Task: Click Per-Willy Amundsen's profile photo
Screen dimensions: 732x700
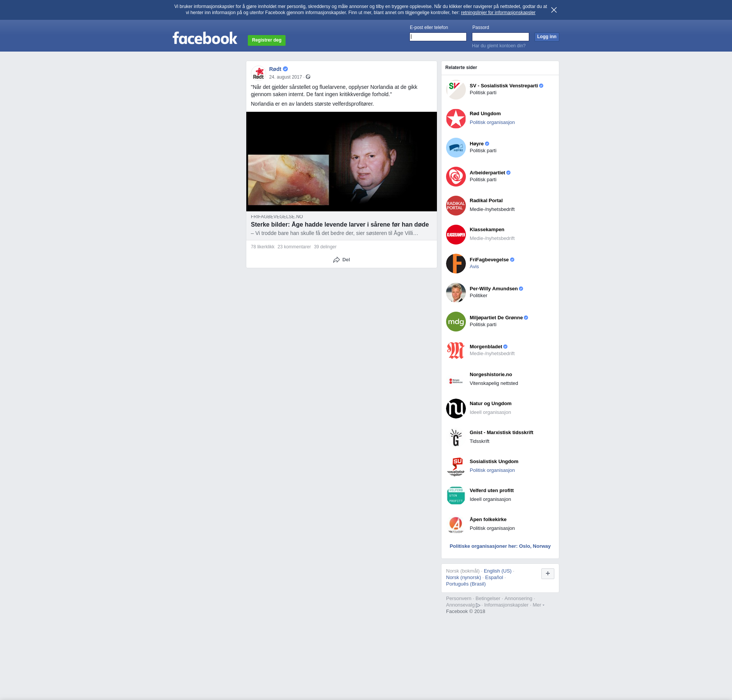Action: pyautogui.click(x=456, y=293)
